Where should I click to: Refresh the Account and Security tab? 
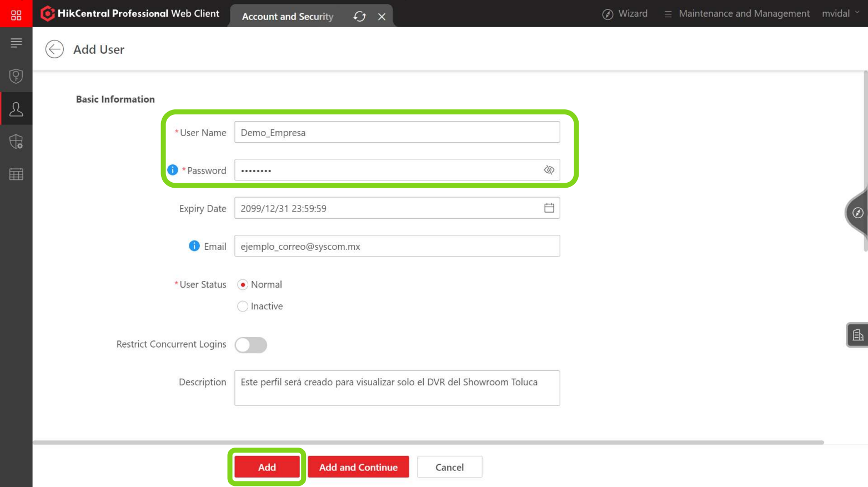360,17
